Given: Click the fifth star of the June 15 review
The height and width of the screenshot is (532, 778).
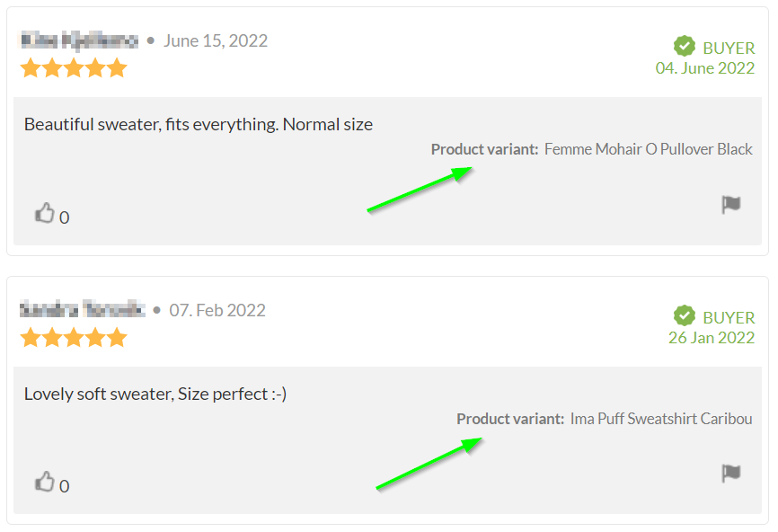Looking at the screenshot, I should point(117,68).
